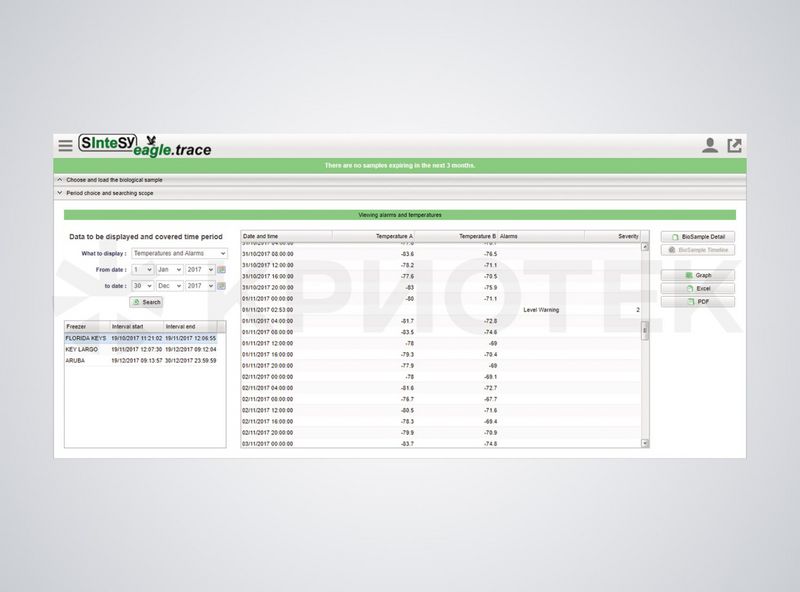The width and height of the screenshot is (800, 592).
Task: Select the FLORIDA KEYS freezer row
Action: pos(141,338)
